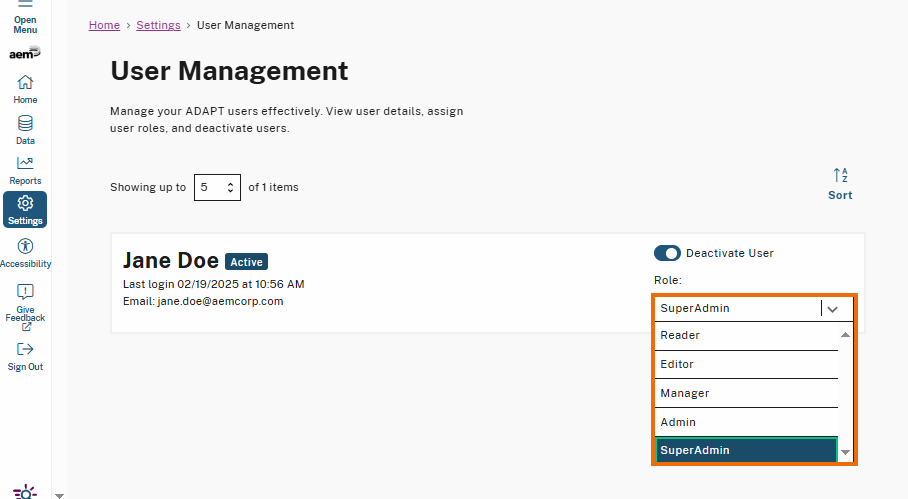Open the Data section icon

pyautogui.click(x=25, y=124)
